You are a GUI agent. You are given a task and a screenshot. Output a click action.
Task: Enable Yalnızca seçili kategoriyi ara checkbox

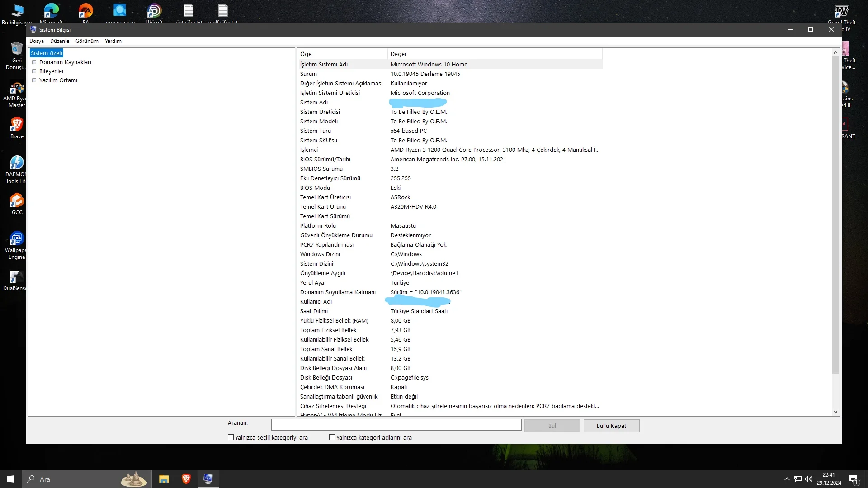tap(231, 437)
